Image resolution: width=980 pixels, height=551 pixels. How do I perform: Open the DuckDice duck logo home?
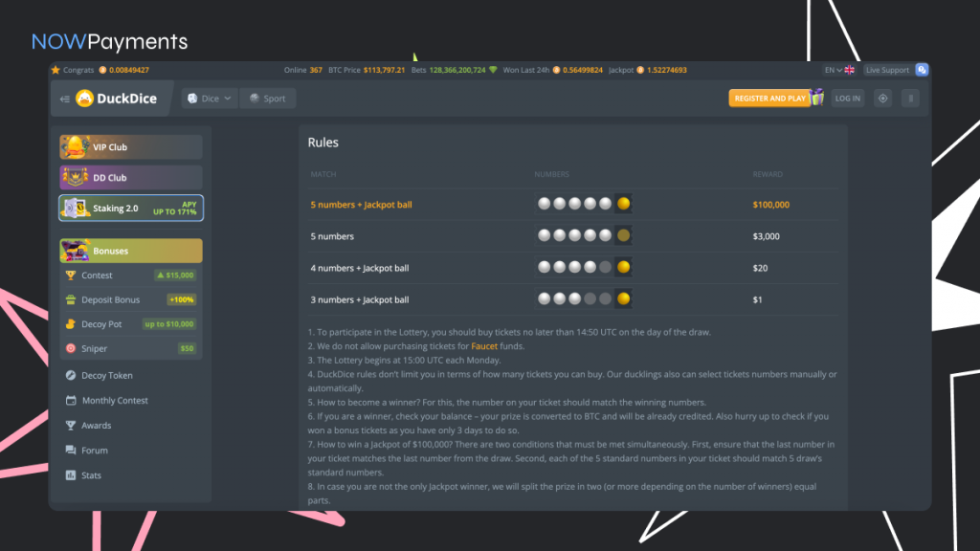116,99
